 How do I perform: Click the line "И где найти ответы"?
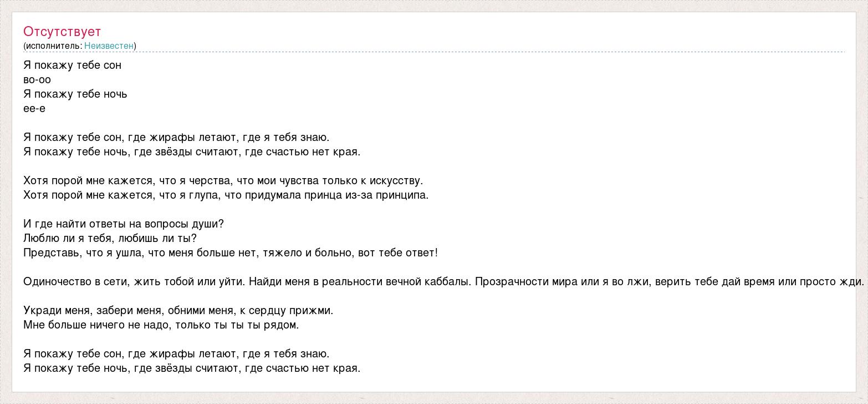124,224
